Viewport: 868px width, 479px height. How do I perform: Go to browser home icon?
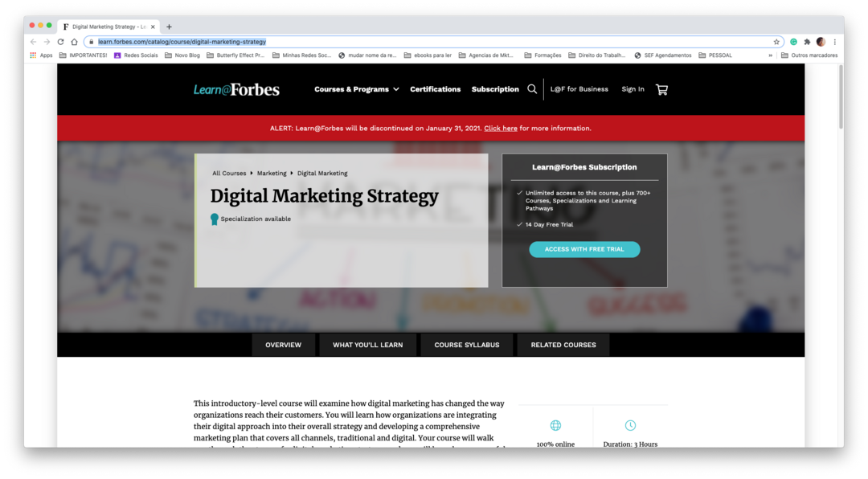pyautogui.click(x=74, y=42)
